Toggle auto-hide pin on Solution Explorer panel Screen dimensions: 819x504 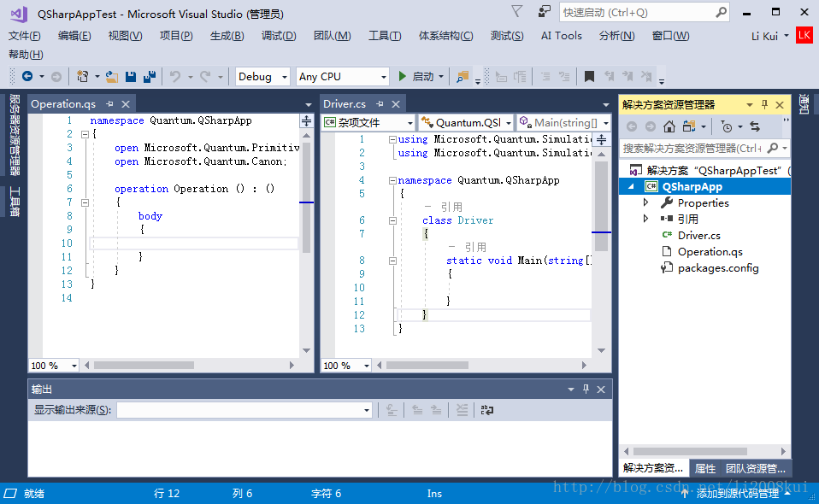point(764,104)
